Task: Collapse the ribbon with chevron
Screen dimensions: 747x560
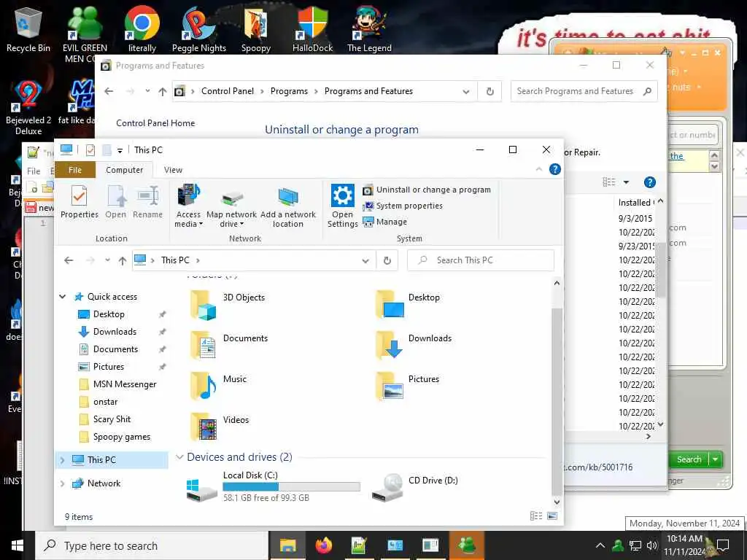Action: (x=539, y=169)
